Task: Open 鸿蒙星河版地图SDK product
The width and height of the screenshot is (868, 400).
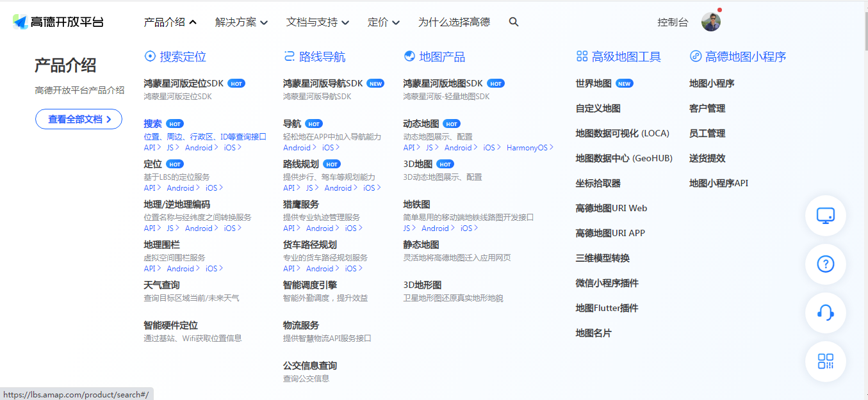Action: coord(443,83)
